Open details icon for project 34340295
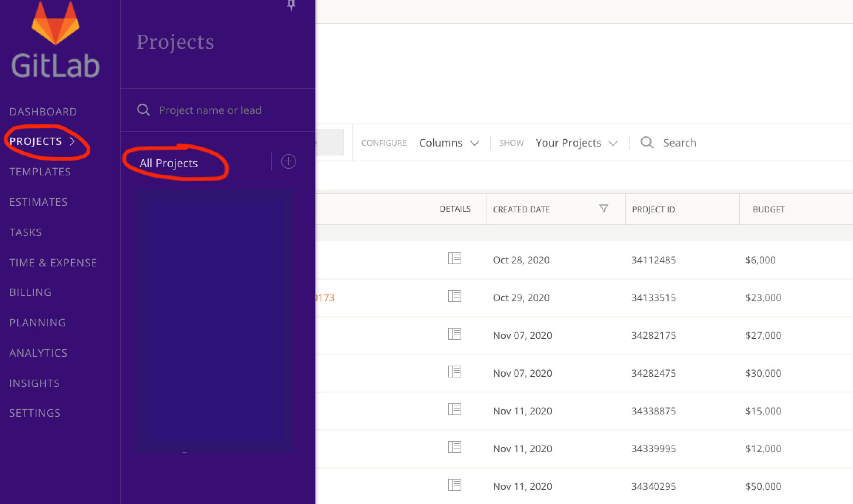Screen dimensions: 853x504 point(454,485)
